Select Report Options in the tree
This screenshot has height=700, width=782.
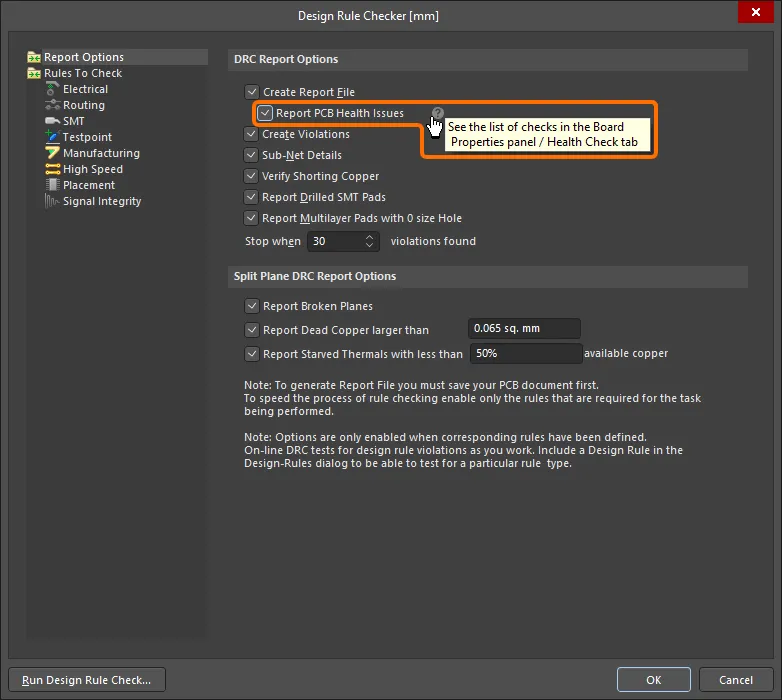coord(83,57)
